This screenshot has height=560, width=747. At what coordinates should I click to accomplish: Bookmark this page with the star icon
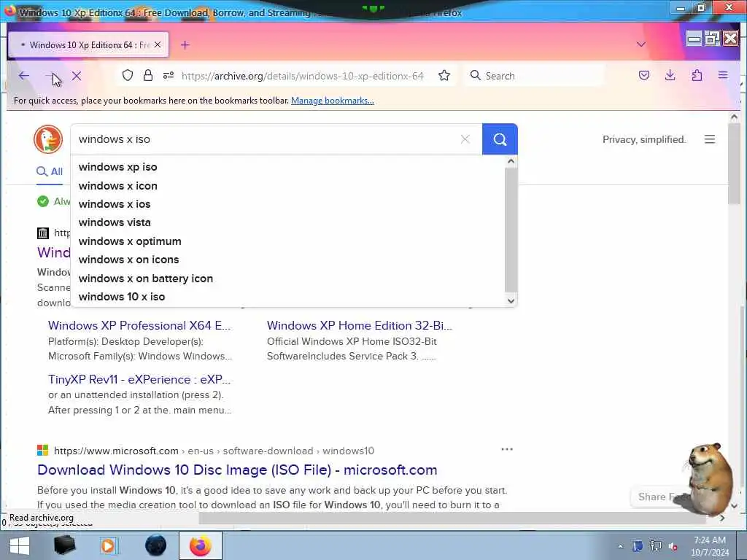pos(444,75)
